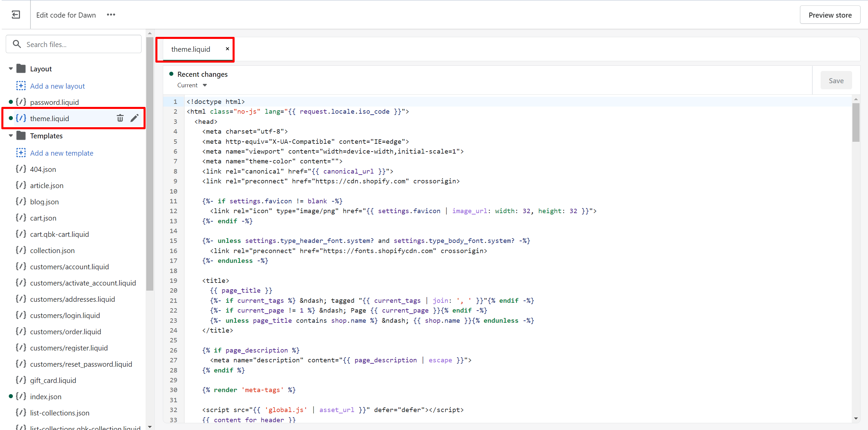Click the customers/addresses.liquid file icon
This screenshot has height=430, width=868.
[x=21, y=299]
